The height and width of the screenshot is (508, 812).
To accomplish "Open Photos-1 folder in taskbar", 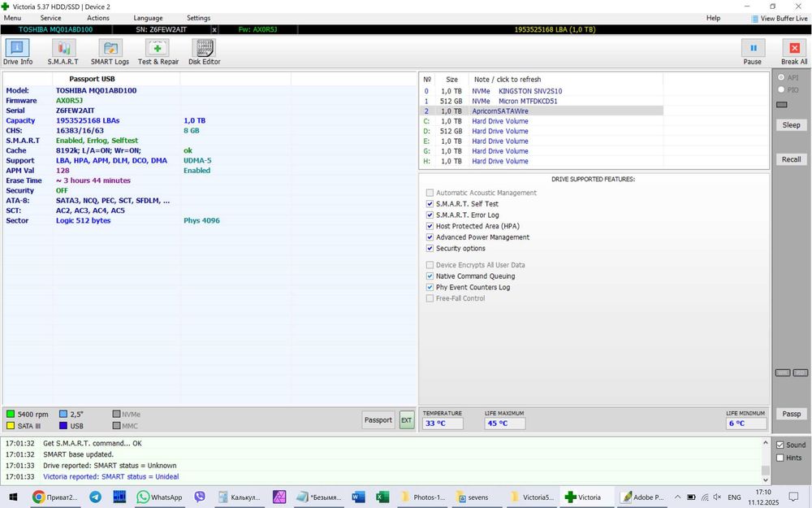I will [424, 497].
